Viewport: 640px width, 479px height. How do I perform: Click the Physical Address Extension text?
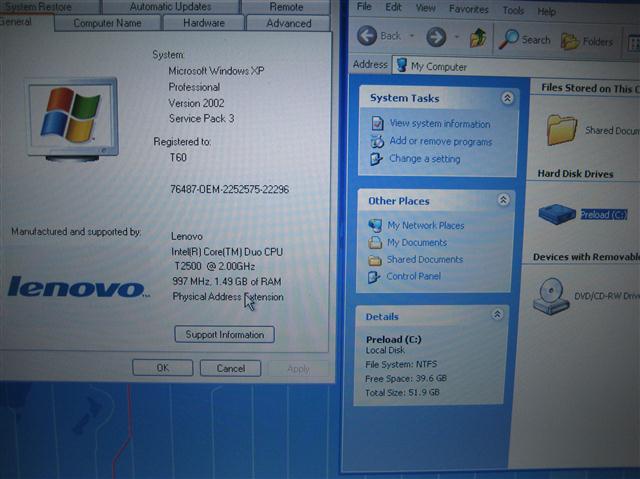[228, 297]
